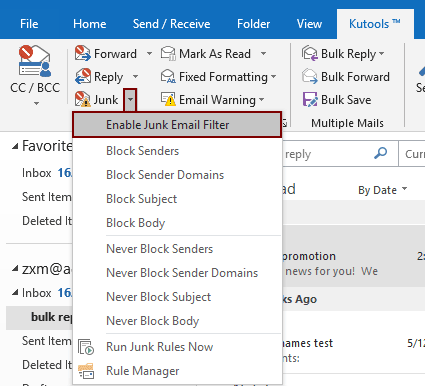Viewport: 425px width, 386px height.
Task: Choose Block Senders menu item
Action: tap(177, 151)
